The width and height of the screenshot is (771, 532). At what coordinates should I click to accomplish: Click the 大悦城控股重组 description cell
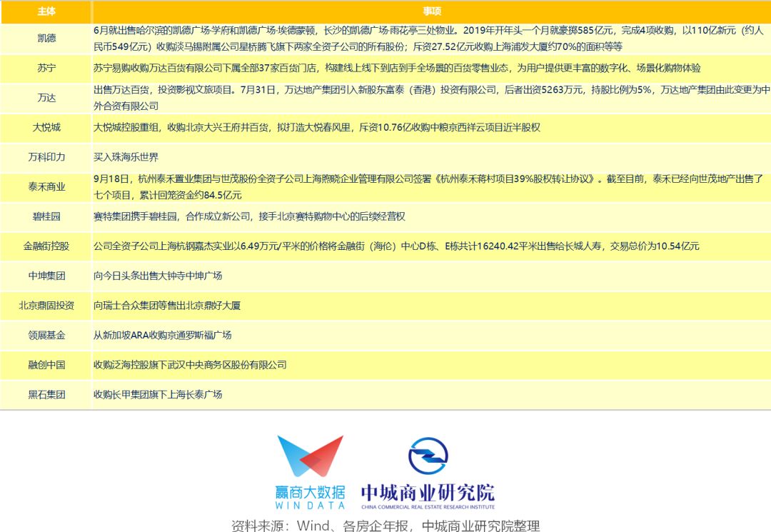tap(432, 127)
